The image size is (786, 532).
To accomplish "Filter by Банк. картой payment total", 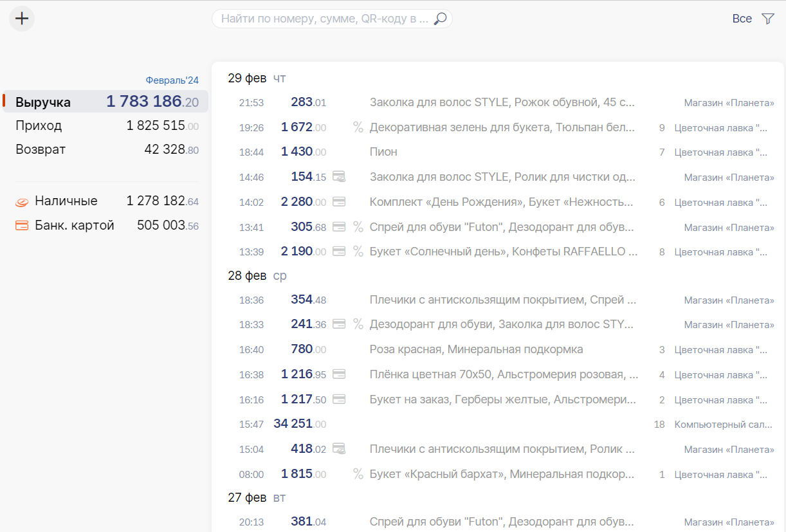I will (x=106, y=225).
